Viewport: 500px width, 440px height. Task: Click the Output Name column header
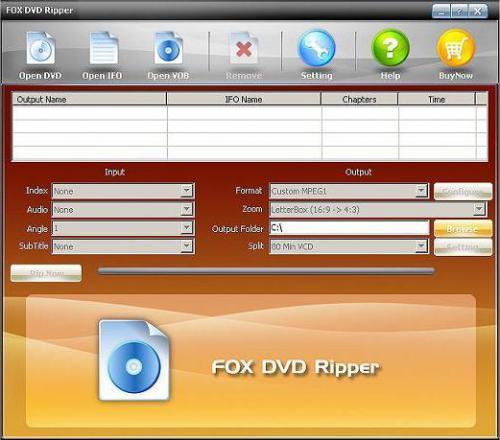tap(89, 99)
